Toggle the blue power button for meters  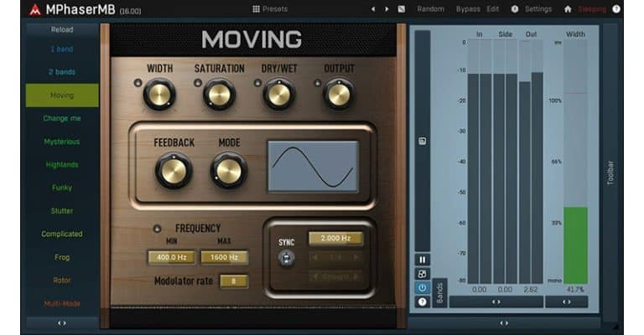[x=423, y=288]
